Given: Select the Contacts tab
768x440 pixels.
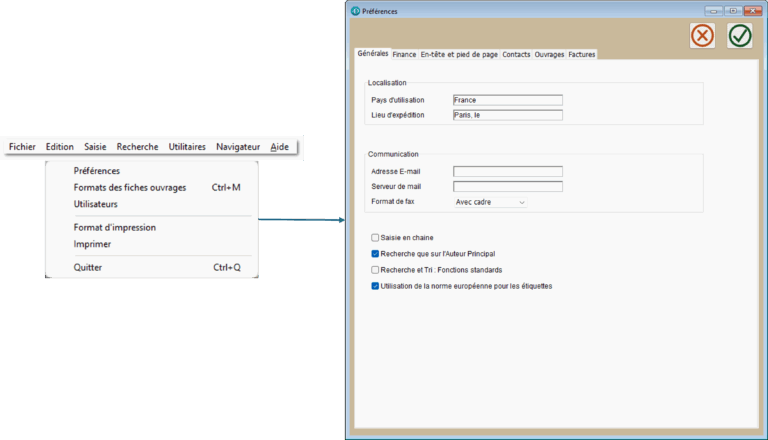Looking at the screenshot, I should [x=516, y=55].
